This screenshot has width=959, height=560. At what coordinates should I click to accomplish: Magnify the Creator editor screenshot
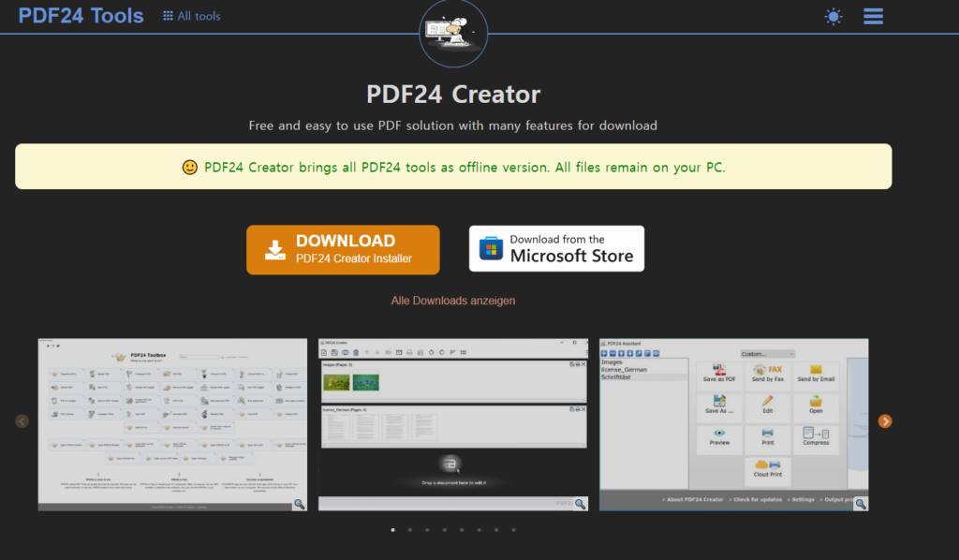point(580,504)
